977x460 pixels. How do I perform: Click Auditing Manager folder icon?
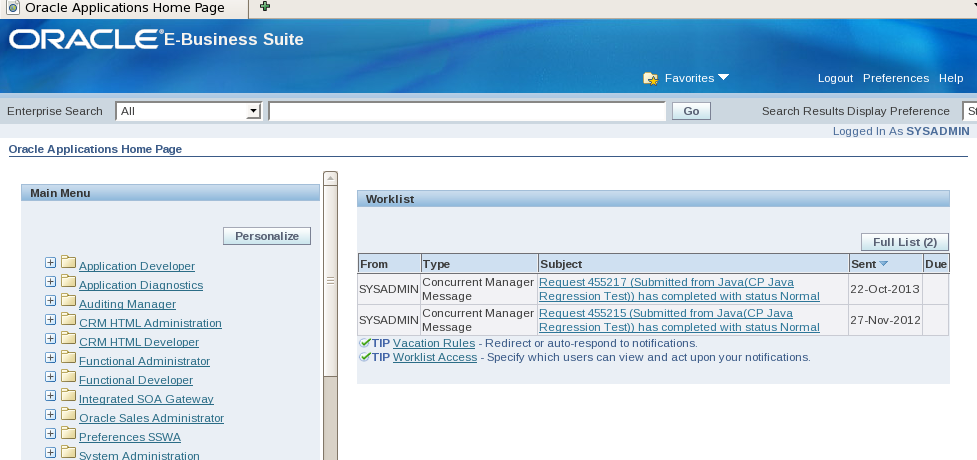[68, 300]
